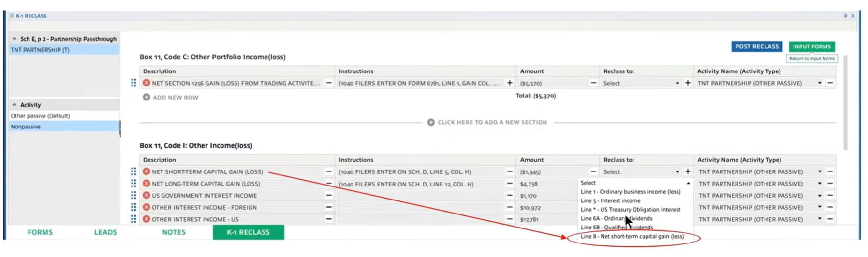Go to the NOTES tab

point(174,232)
